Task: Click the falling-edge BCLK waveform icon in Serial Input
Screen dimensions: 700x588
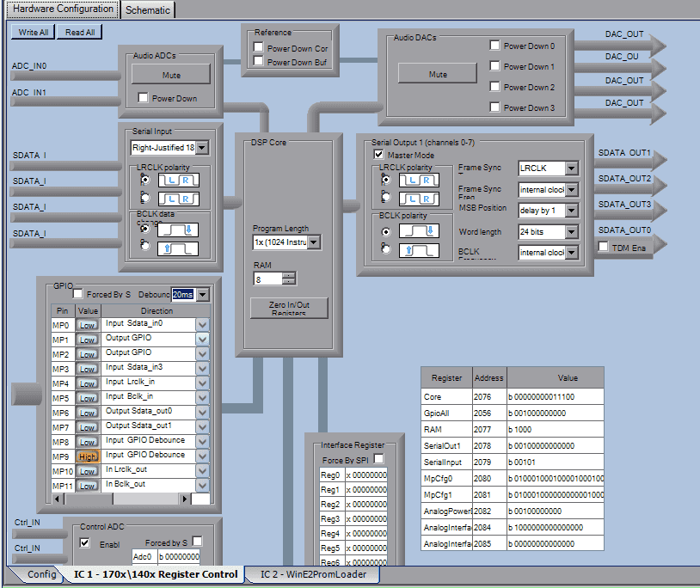Action: (177, 230)
